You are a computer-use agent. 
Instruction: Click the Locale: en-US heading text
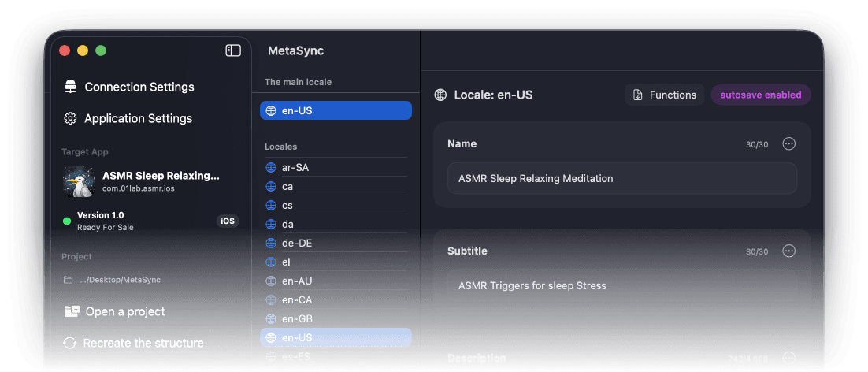(x=493, y=95)
